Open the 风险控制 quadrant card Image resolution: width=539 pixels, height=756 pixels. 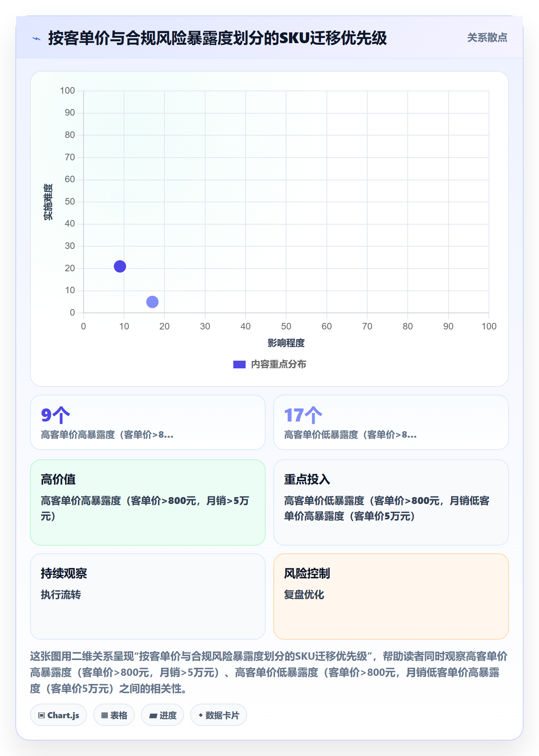[x=391, y=596]
